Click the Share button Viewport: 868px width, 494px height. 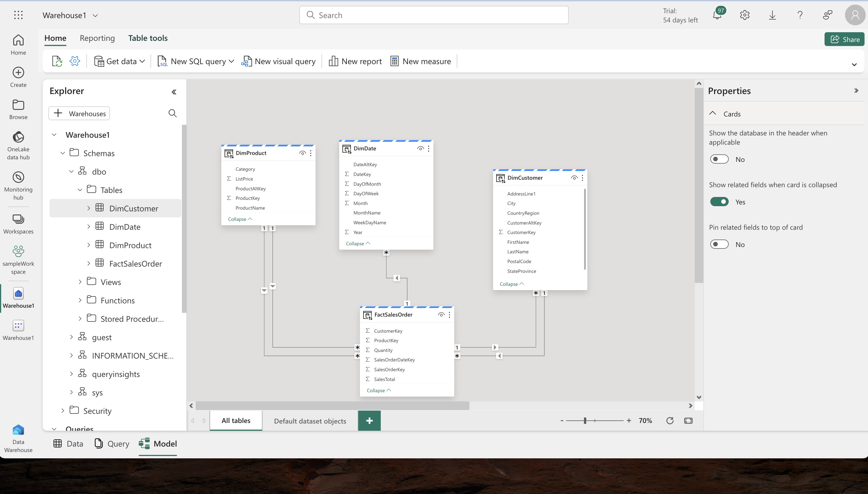coord(844,39)
